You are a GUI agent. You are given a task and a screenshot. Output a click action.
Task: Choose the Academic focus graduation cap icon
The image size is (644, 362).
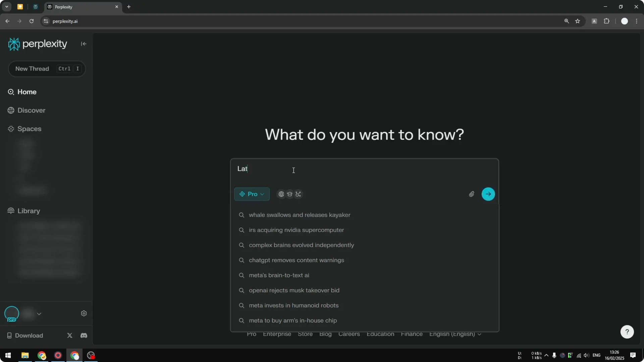[289, 194]
